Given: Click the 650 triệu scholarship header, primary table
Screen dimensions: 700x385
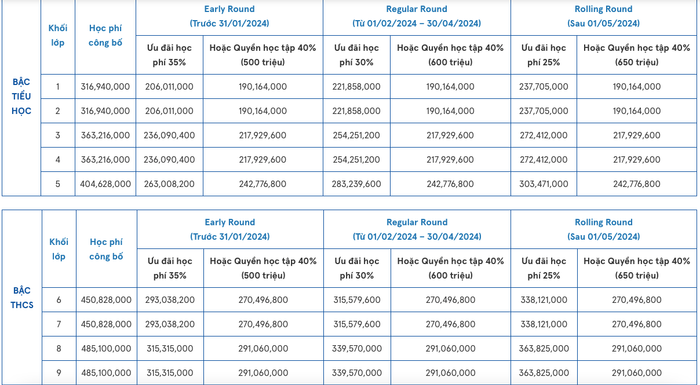Looking at the screenshot, I should pyautogui.click(x=637, y=55).
